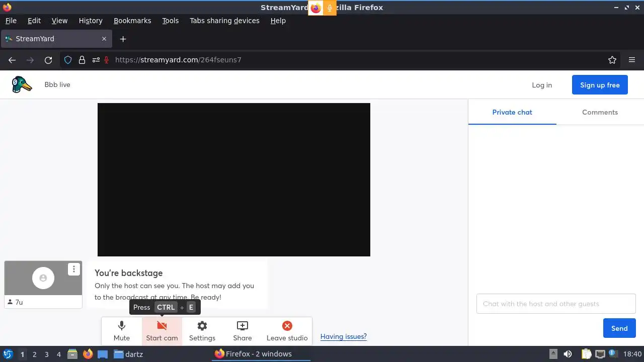Click the StreamYard duck logo
This screenshot has width=644, height=362.
pyautogui.click(x=22, y=84)
